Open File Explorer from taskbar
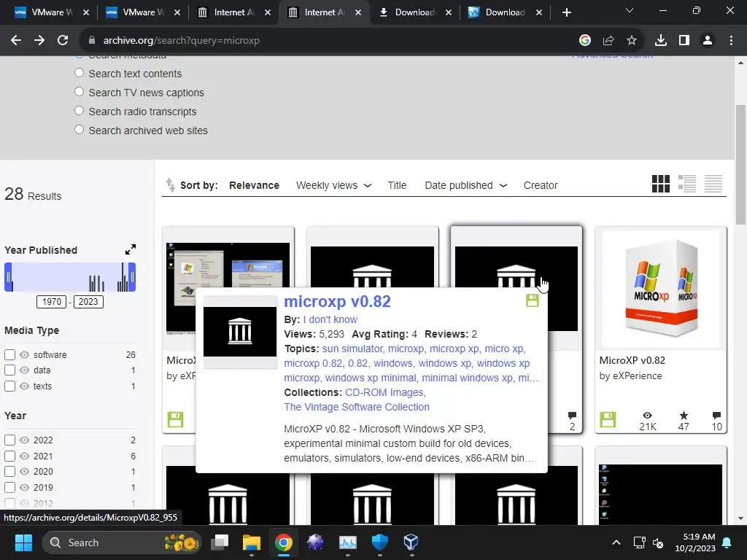747x560 pixels. (252, 542)
